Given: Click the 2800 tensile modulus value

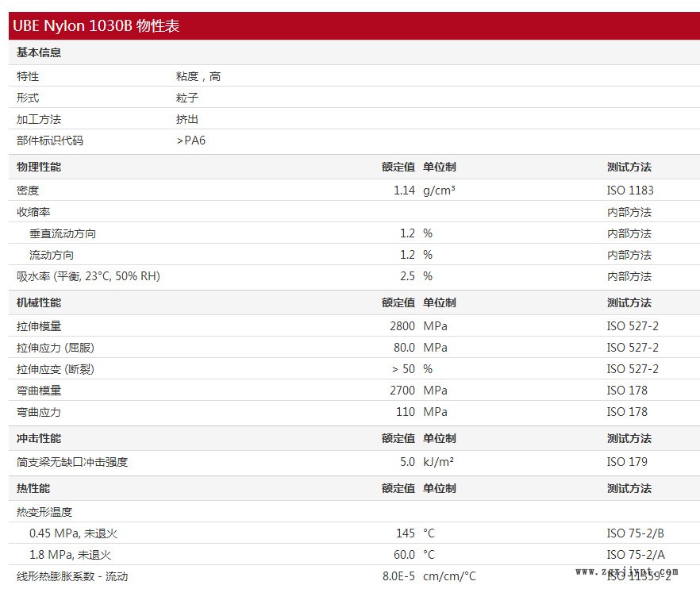Looking at the screenshot, I should [402, 326].
